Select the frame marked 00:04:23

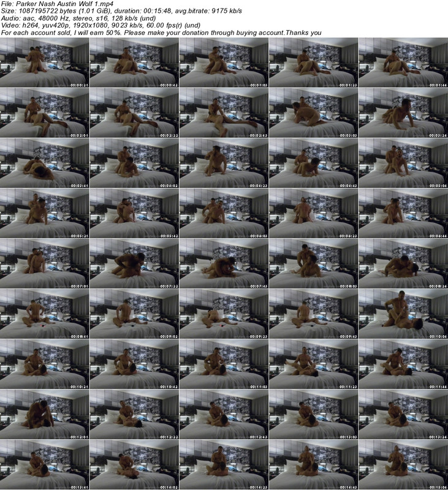click(x=224, y=164)
